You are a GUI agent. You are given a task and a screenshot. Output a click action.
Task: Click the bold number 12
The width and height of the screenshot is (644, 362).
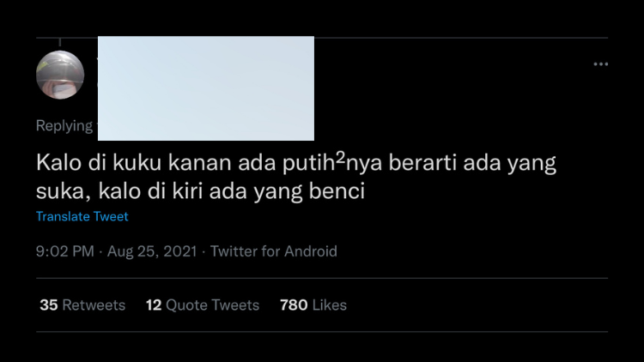(154, 305)
